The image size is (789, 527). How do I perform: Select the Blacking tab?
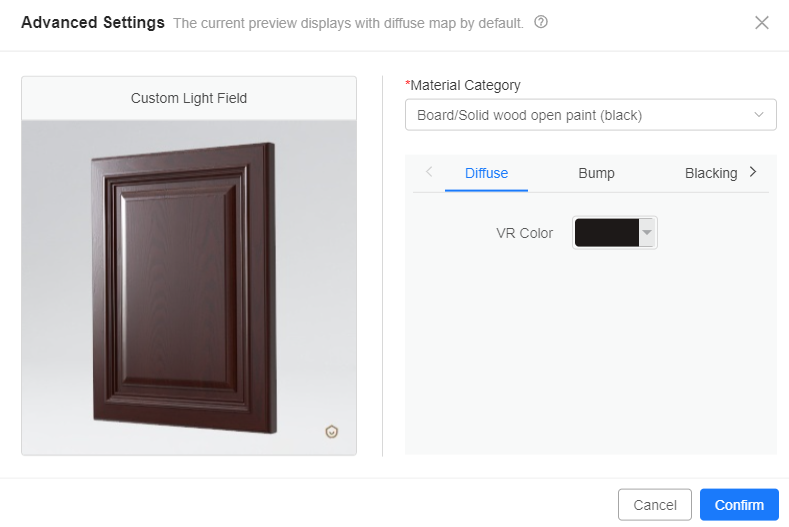click(x=710, y=173)
